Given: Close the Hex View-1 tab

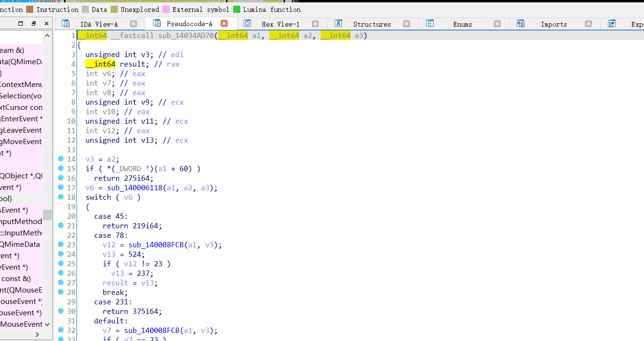Looking at the screenshot, I should tap(315, 24).
